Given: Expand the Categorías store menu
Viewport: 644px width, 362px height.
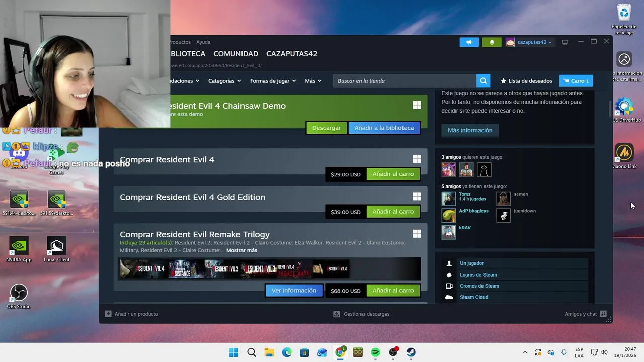Looking at the screenshot, I should (224, 81).
